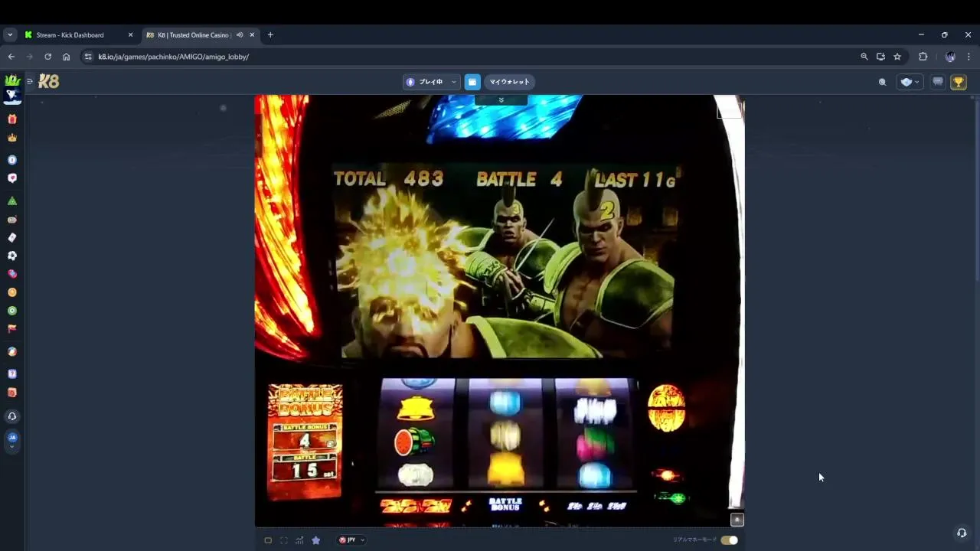Viewport: 980px width, 551px height.
Task: Switch to the Stream - Kick Dashboard tab
Action: click(x=79, y=35)
